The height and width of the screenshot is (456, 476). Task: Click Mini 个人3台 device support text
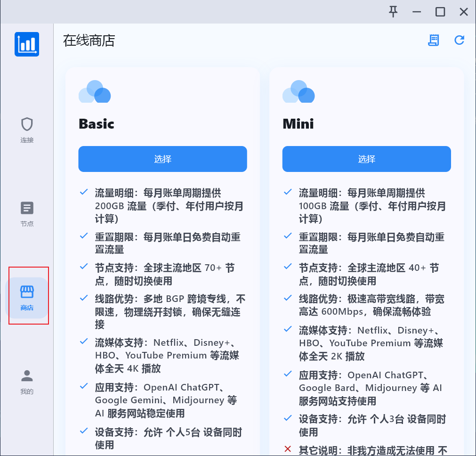(x=372, y=426)
